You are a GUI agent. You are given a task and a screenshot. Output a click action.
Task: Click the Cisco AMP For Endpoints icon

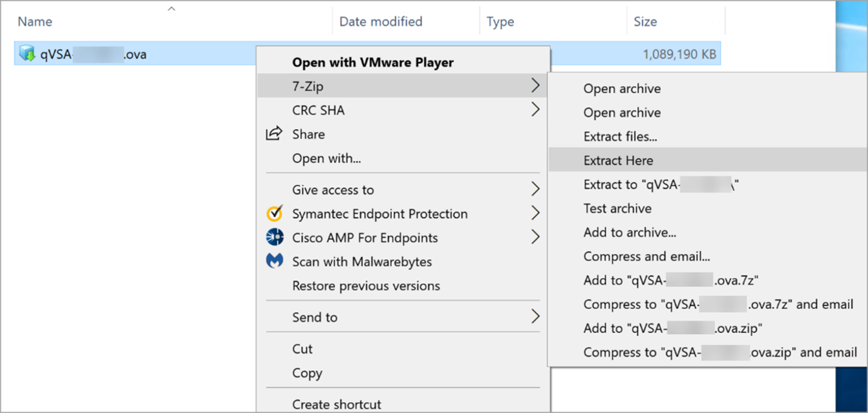coord(275,237)
